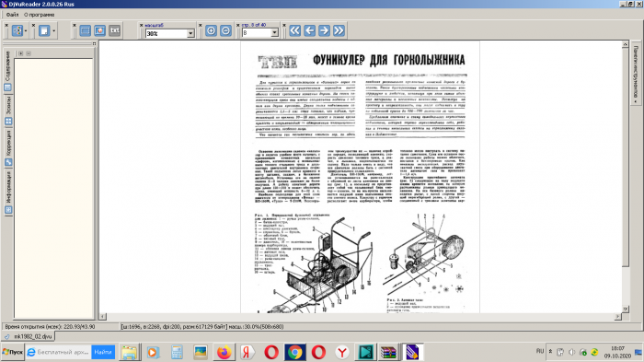Expand the page layout mode dropdown arrow
Viewport: 644px width, 362px height.
(x=53, y=30)
